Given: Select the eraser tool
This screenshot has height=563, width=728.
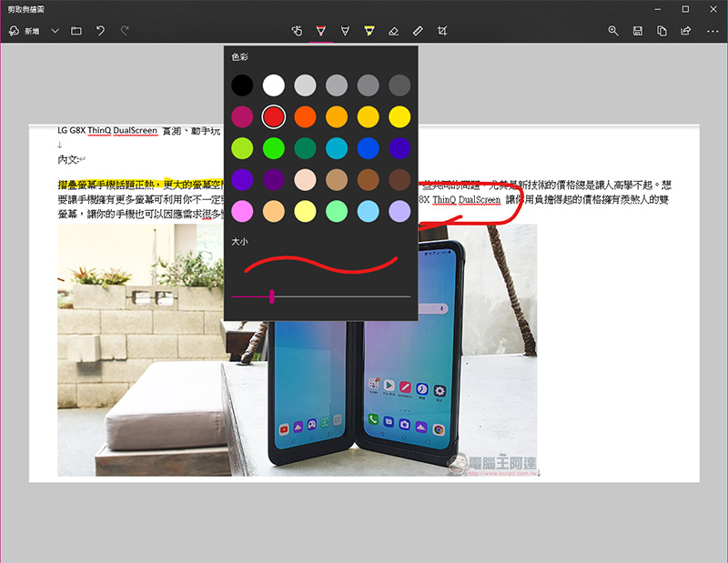Looking at the screenshot, I should (394, 31).
